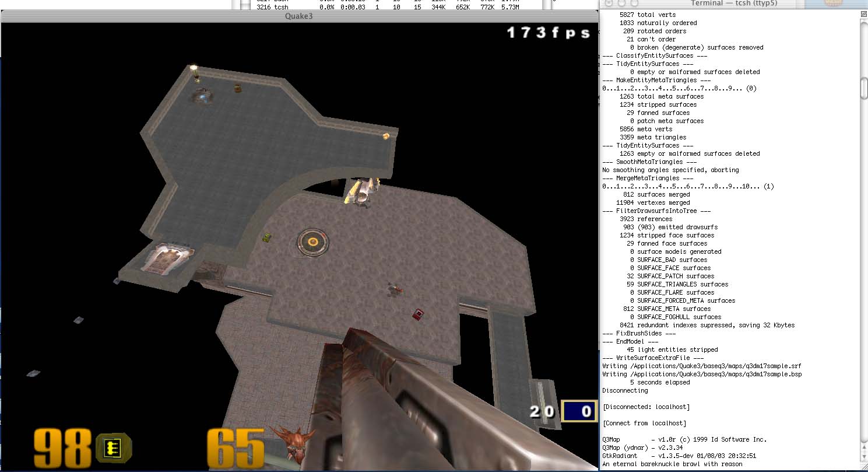
Task: Click the yellow item pickup left of jump pad
Action: point(267,236)
